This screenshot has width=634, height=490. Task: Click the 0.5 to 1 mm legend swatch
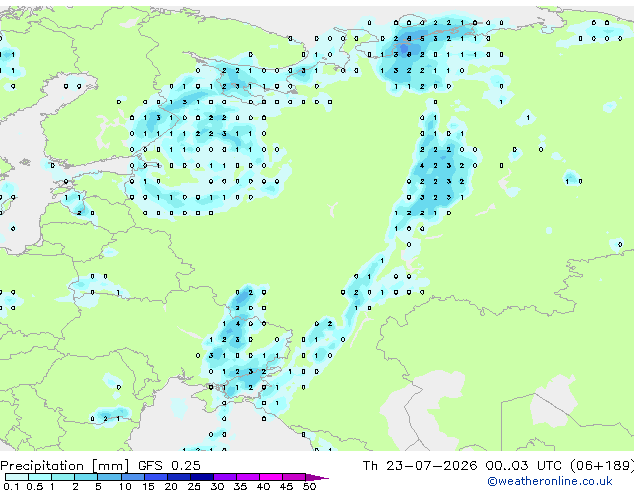point(40,477)
